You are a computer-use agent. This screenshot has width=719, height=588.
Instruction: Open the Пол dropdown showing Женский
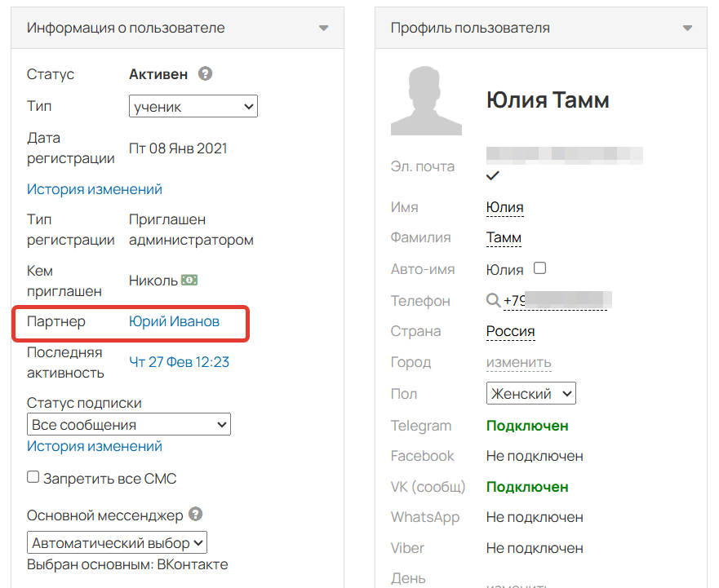(x=530, y=393)
